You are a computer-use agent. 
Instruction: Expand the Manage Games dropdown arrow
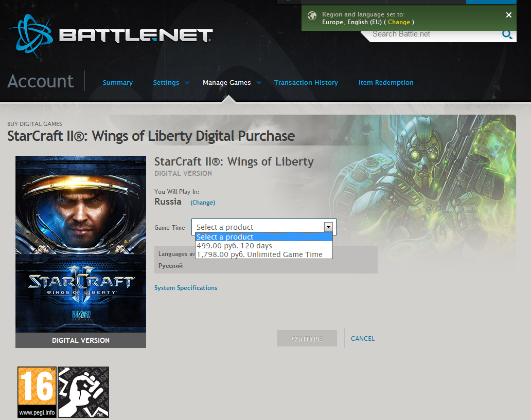(259, 83)
